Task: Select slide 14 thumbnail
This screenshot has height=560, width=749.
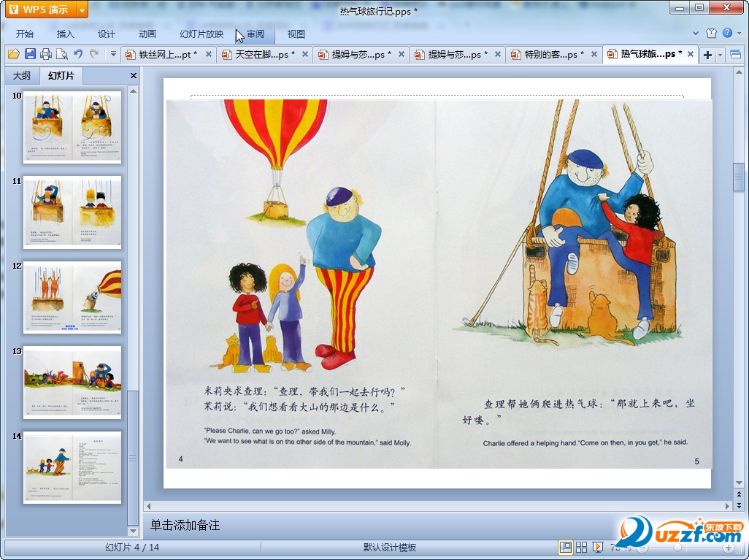Action: [72, 467]
